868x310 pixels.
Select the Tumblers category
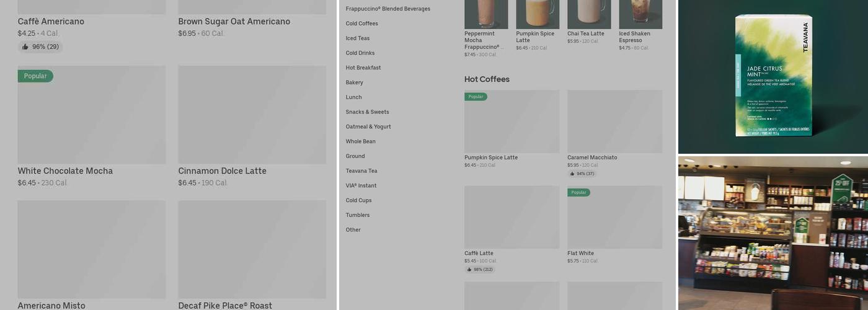click(358, 215)
